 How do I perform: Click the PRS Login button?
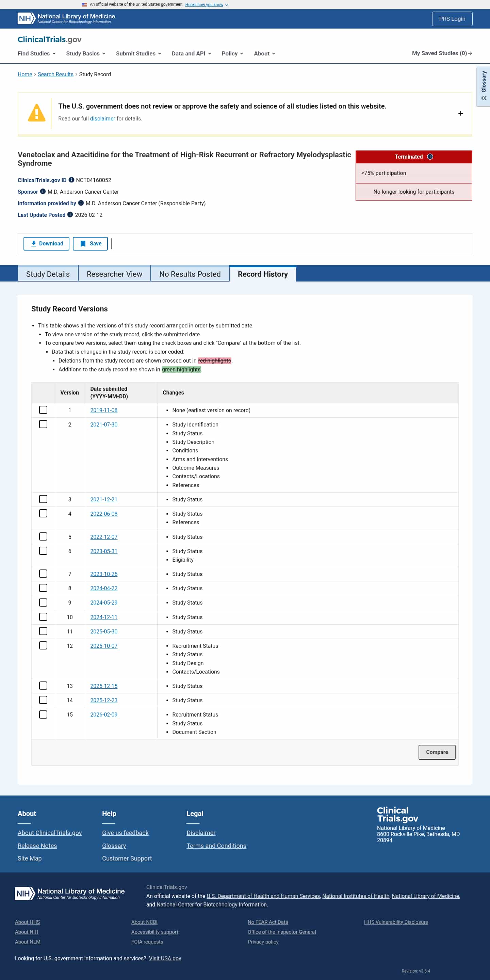click(452, 19)
